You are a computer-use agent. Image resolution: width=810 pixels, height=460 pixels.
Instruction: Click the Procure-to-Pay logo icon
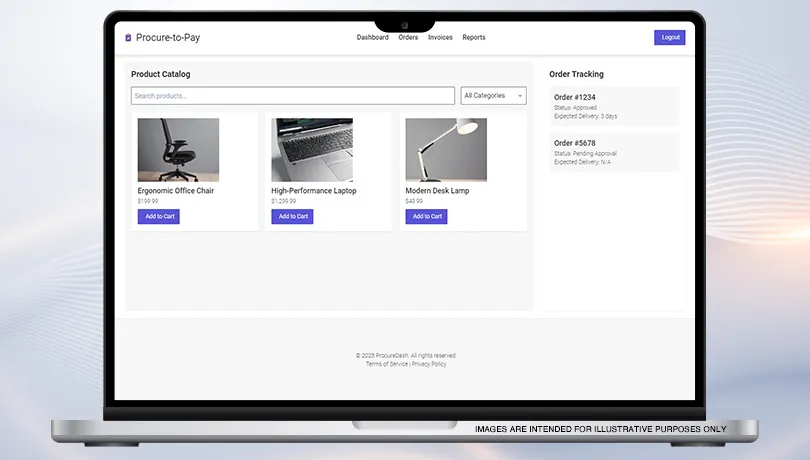128,38
